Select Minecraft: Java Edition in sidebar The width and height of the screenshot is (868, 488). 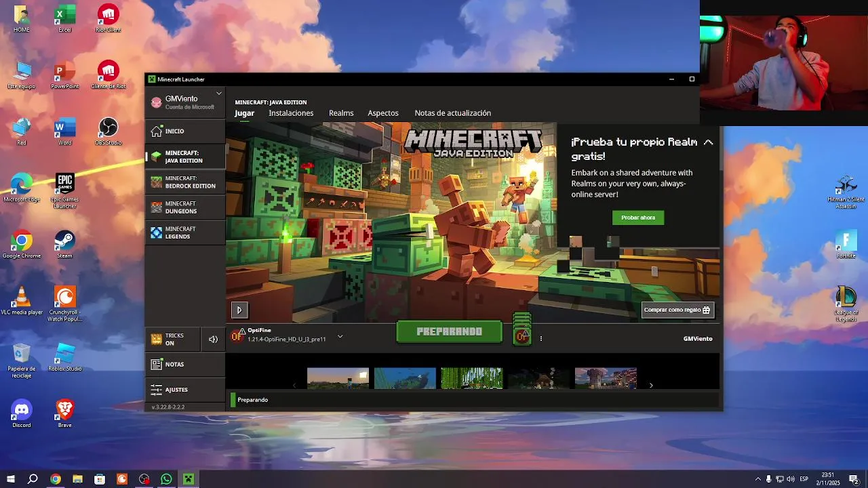pos(185,157)
